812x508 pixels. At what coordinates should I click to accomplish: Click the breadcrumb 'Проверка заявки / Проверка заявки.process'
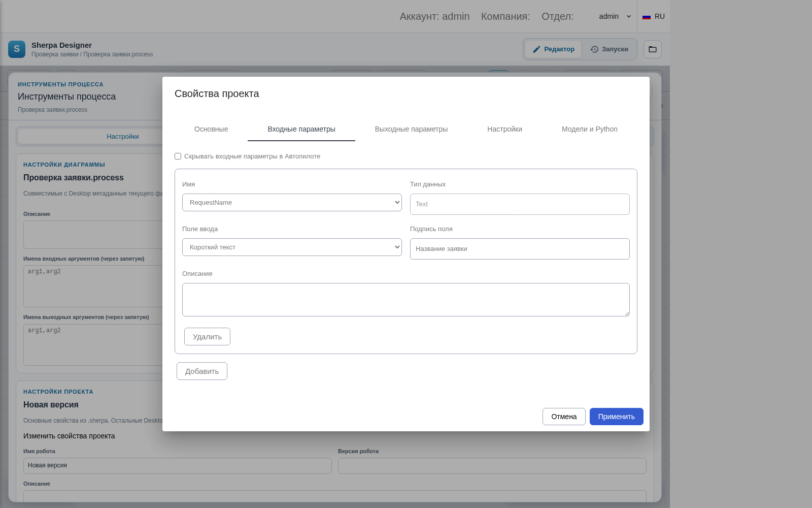pyautogui.click(x=92, y=54)
